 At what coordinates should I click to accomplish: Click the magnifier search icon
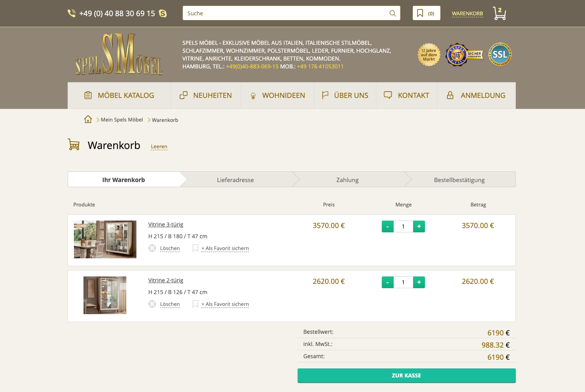(x=392, y=13)
